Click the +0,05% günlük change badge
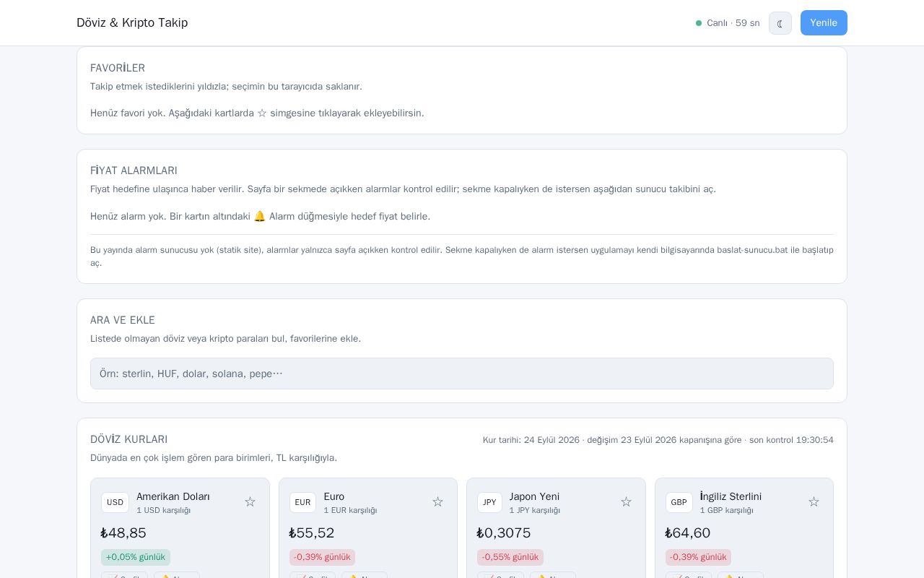Image resolution: width=924 pixels, height=578 pixels. pos(136,557)
